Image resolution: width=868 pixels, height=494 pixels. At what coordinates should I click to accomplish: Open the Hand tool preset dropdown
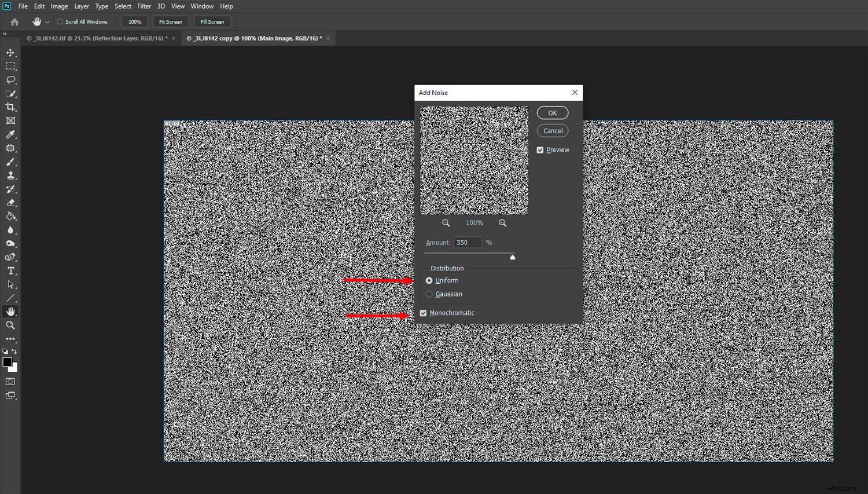47,22
